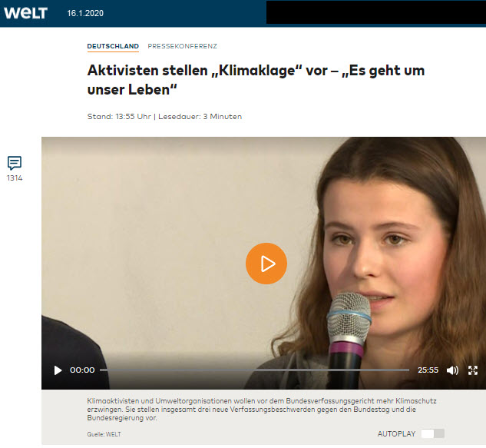Mute the video using speaker icon

click(x=452, y=370)
